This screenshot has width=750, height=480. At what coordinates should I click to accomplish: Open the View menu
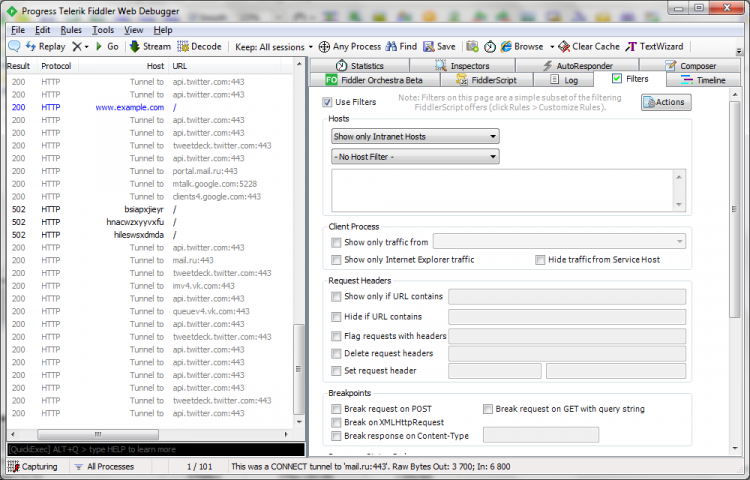click(x=133, y=30)
